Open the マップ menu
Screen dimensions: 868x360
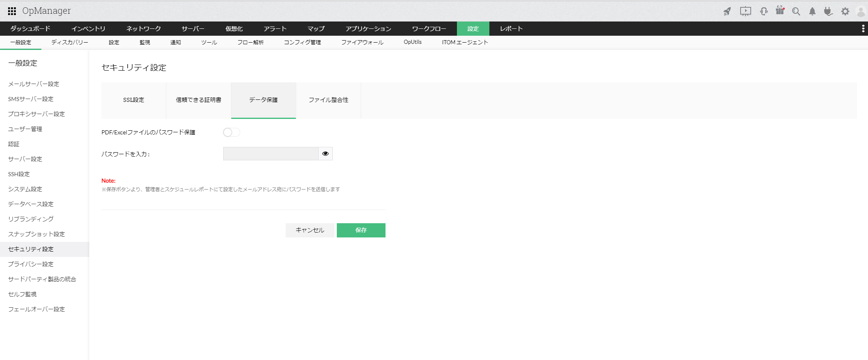[316, 28]
